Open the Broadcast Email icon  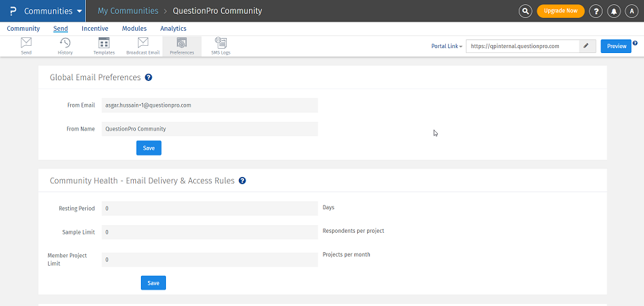(143, 44)
